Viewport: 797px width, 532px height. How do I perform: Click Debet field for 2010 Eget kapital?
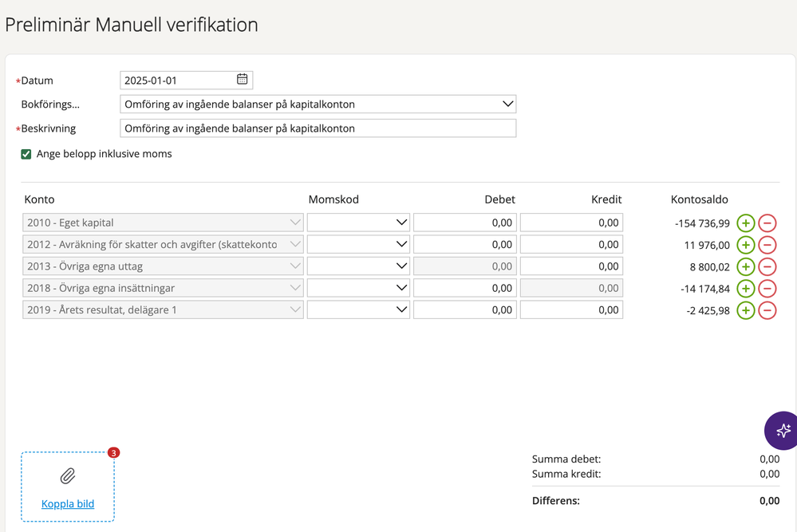(x=464, y=223)
